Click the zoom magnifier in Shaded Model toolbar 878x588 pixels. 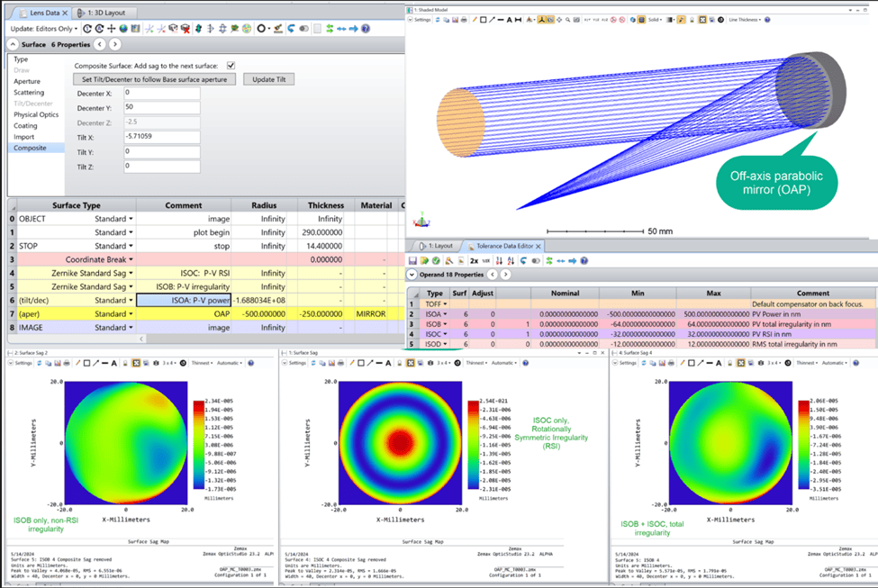[568, 20]
